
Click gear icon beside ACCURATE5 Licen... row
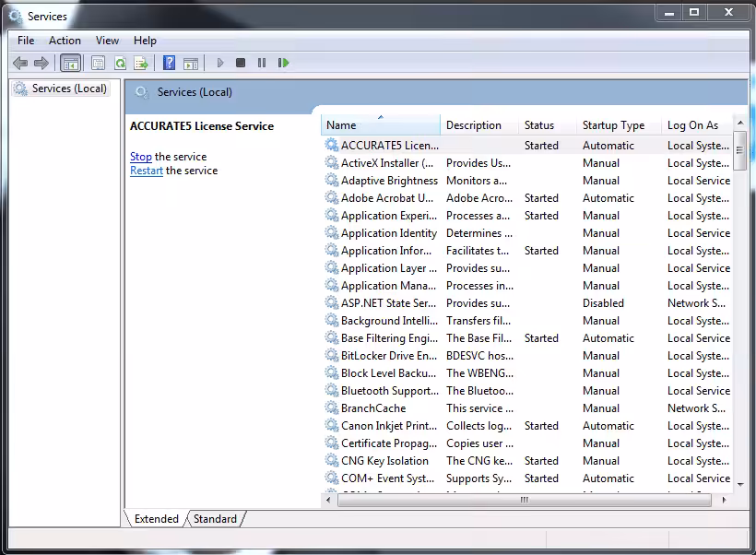(332, 145)
